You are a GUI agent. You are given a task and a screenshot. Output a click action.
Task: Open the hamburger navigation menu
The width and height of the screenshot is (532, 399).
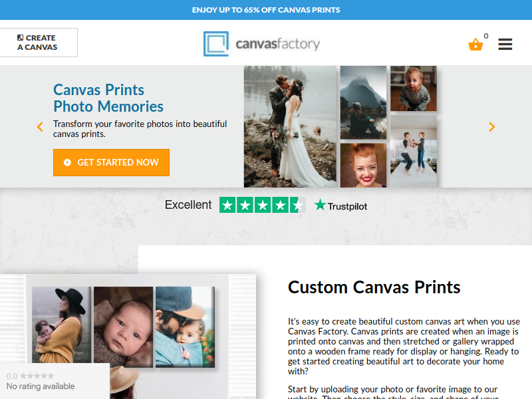pyautogui.click(x=505, y=44)
